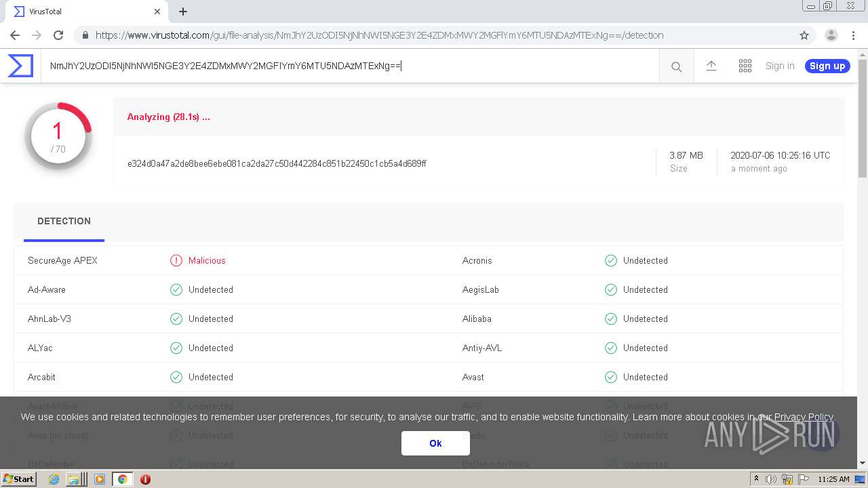Open the Chrome menu three-dots icon
The height and width of the screenshot is (488, 868).
[x=853, y=35]
